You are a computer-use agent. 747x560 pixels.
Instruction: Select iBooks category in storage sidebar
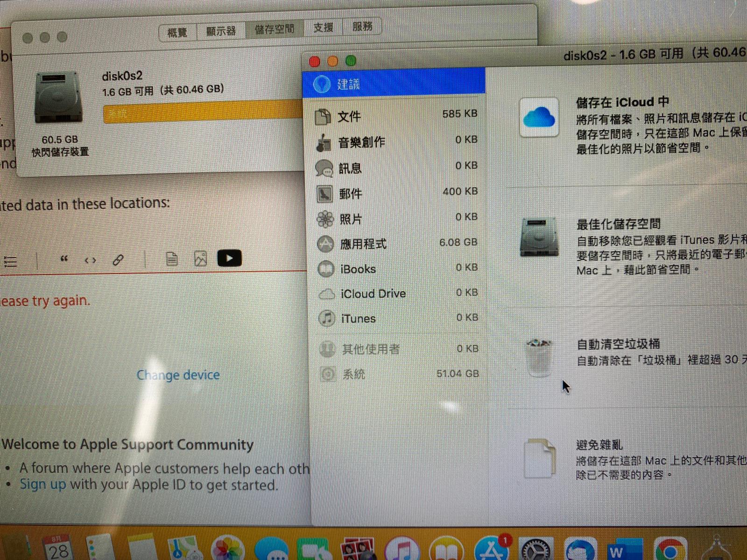[x=397, y=268]
